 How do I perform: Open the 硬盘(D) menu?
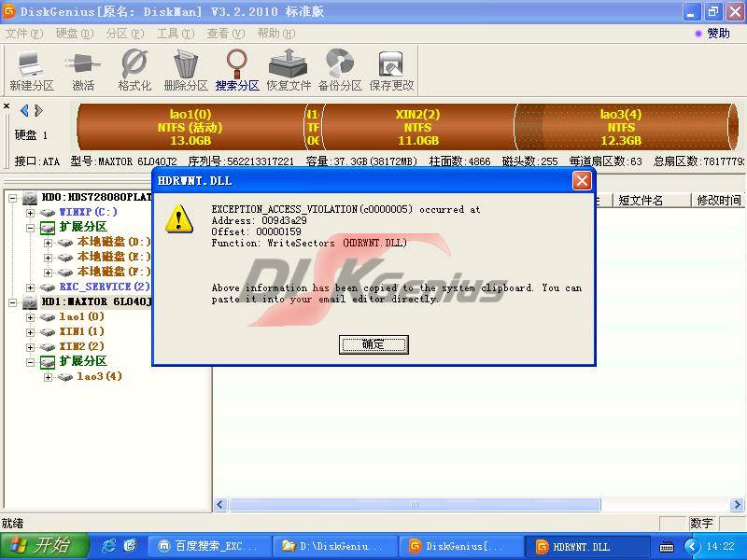tap(75, 34)
